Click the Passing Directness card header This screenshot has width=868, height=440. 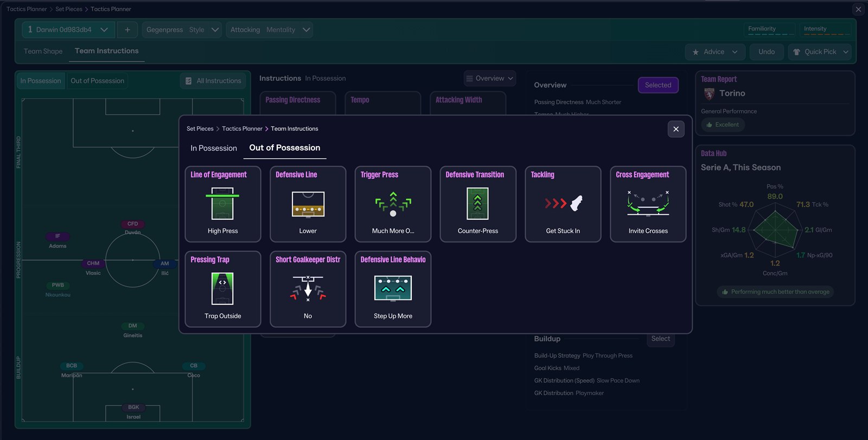pos(293,100)
